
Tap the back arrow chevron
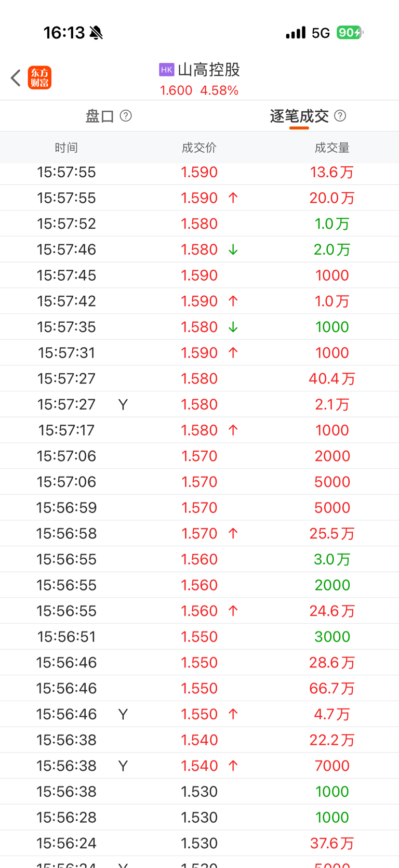coord(16,78)
